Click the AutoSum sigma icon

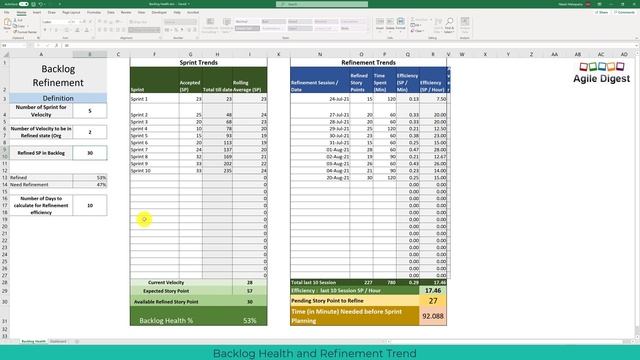pos(413,20)
